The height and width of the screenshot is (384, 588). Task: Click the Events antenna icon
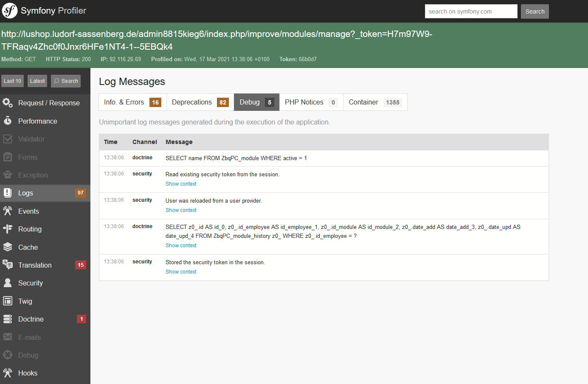point(8,211)
